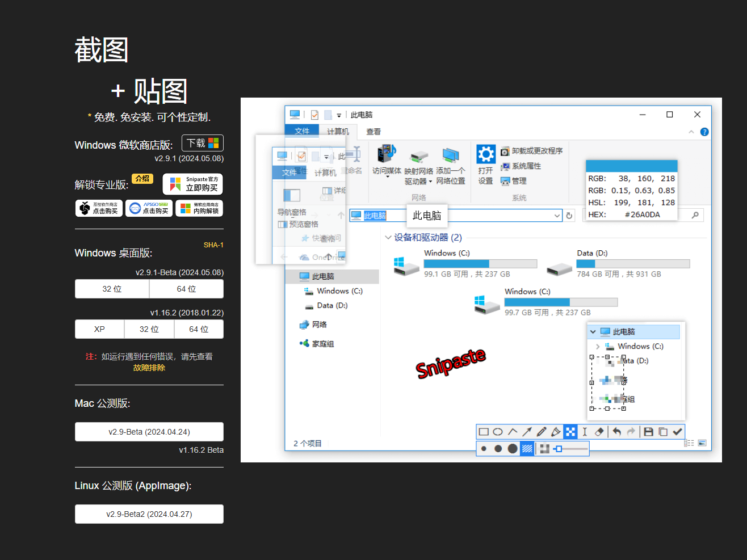Screen dimensions: 747x560
Task: Click Windows (C:) 99.1 GB usage bar
Action: click(480, 264)
